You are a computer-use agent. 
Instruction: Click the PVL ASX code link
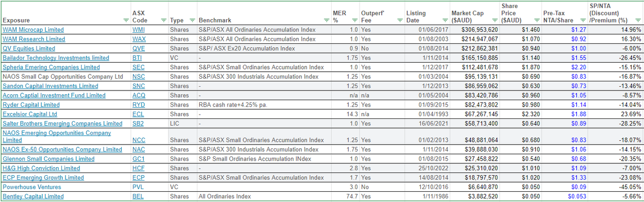click(138, 187)
